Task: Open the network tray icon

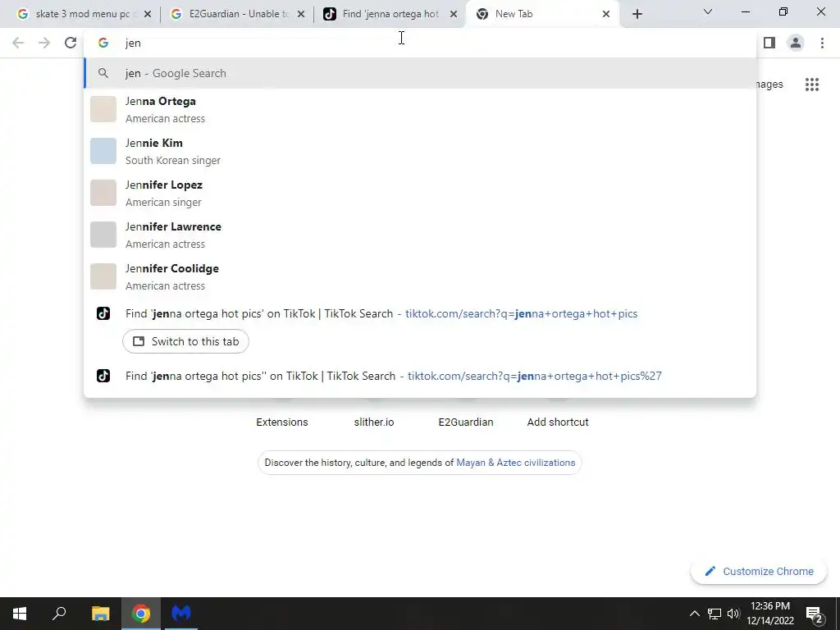Action: click(x=714, y=614)
